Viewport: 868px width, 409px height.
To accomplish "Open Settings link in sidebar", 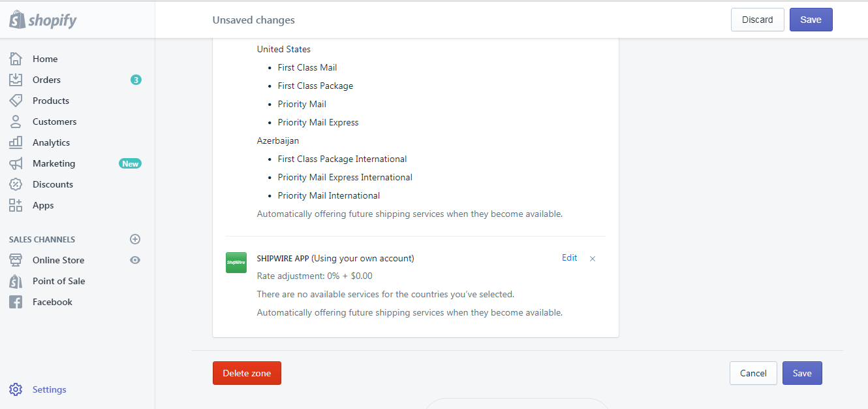I will point(50,389).
